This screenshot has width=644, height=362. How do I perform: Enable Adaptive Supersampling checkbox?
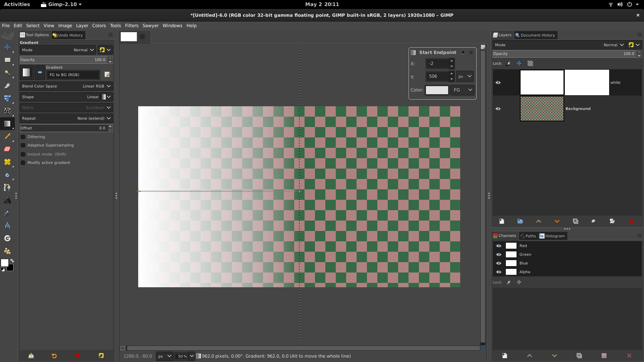(x=23, y=145)
